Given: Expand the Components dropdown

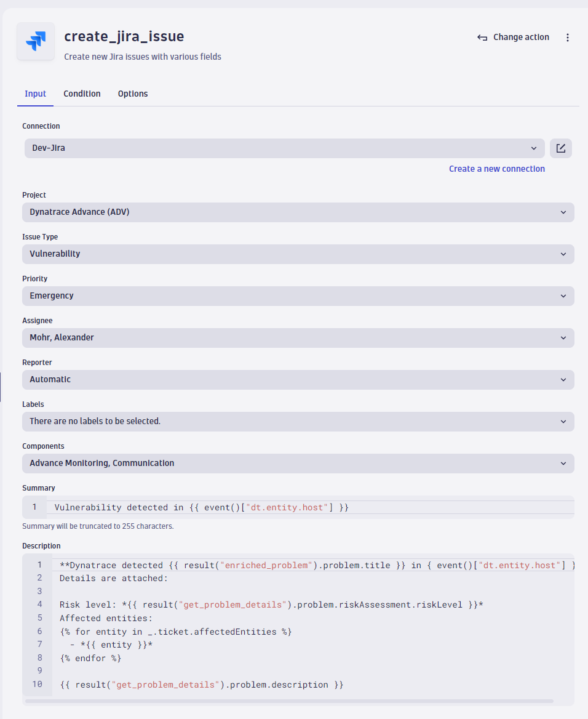Looking at the screenshot, I should point(298,463).
